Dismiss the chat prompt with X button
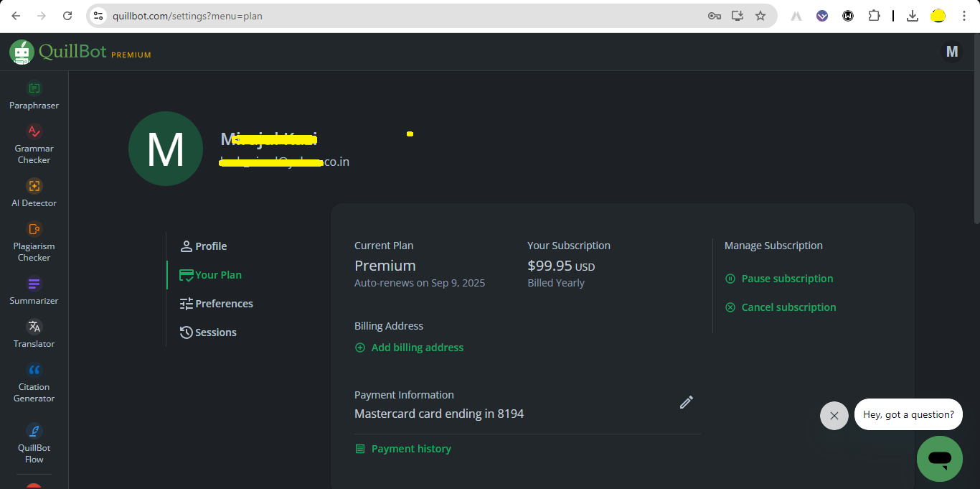980x489 pixels. coord(834,416)
